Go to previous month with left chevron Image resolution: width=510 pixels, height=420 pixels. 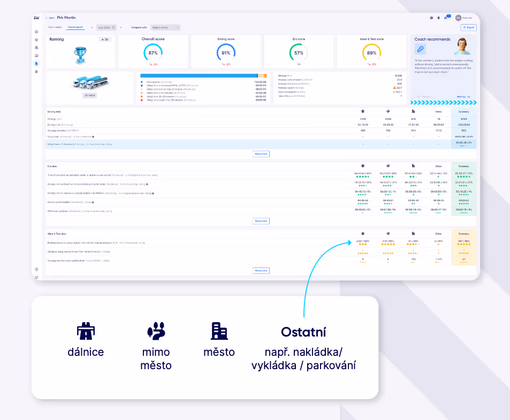pyautogui.click(x=92, y=28)
